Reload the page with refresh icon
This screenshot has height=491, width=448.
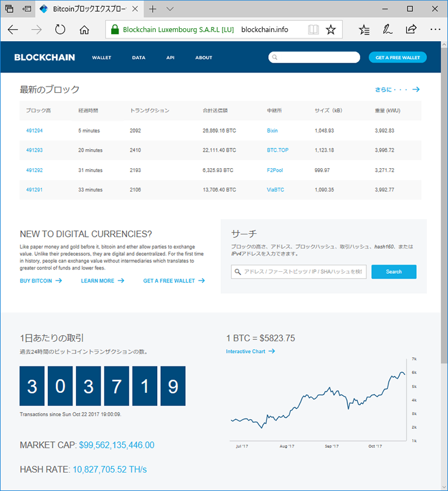(x=60, y=29)
